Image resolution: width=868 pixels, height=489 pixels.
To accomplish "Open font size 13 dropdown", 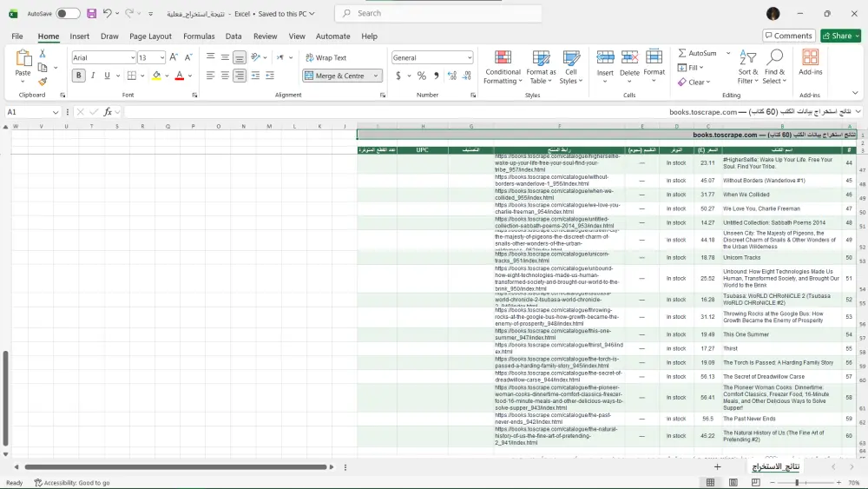I will coord(161,57).
